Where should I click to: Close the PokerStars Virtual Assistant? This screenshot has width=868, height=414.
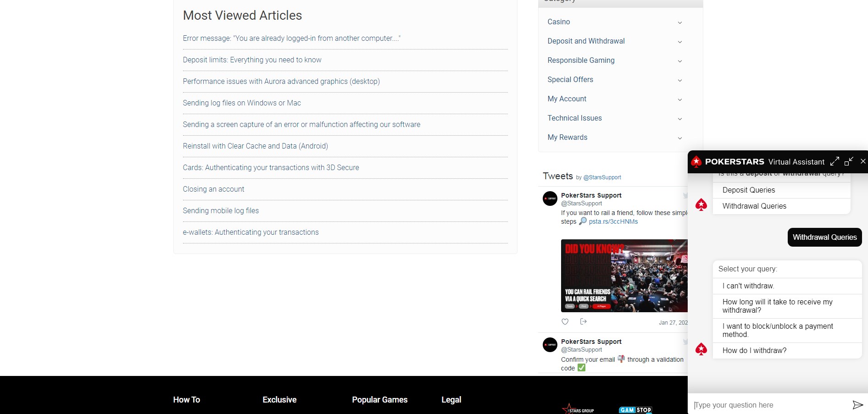click(863, 161)
